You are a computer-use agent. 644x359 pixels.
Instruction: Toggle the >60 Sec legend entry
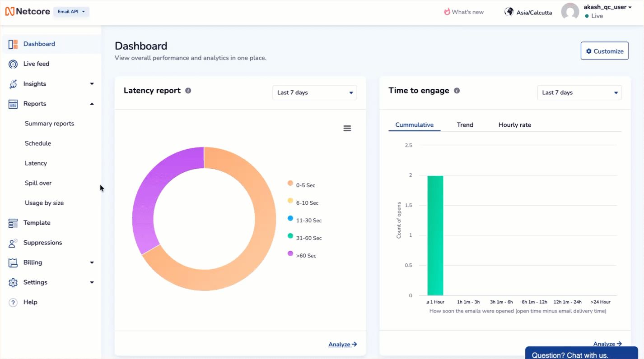tap(302, 255)
